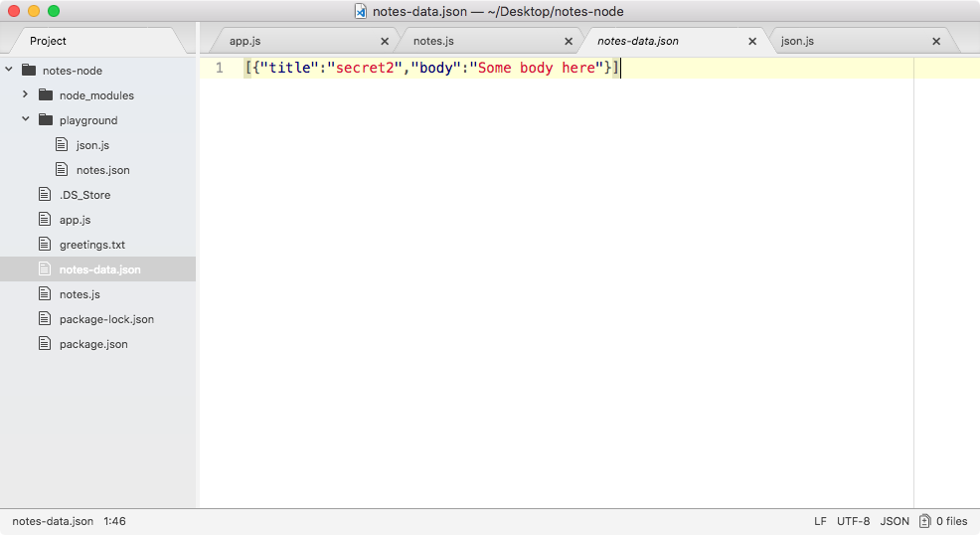
Task: Open json.js in the playground folder
Action: pyautogui.click(x=92, y=145)
